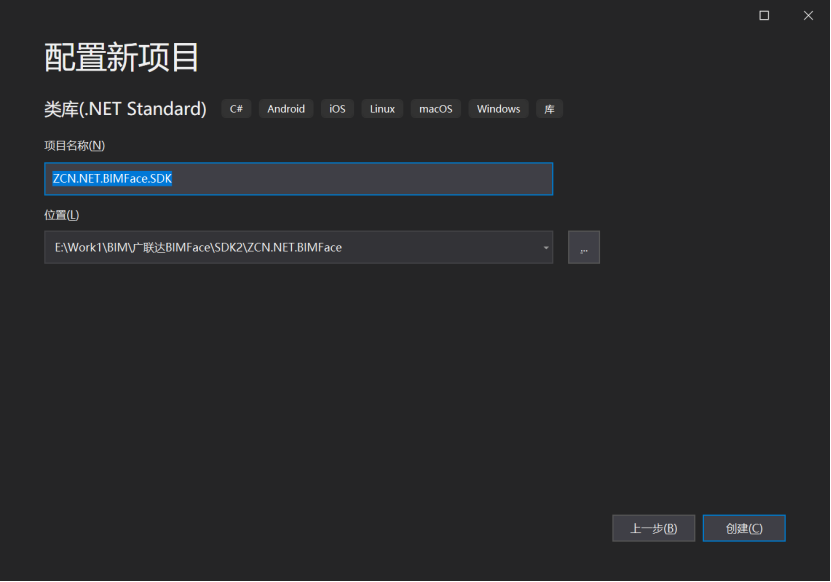Click inside the project name input field
Screen dimensions: 831x582
click(298, 178)
